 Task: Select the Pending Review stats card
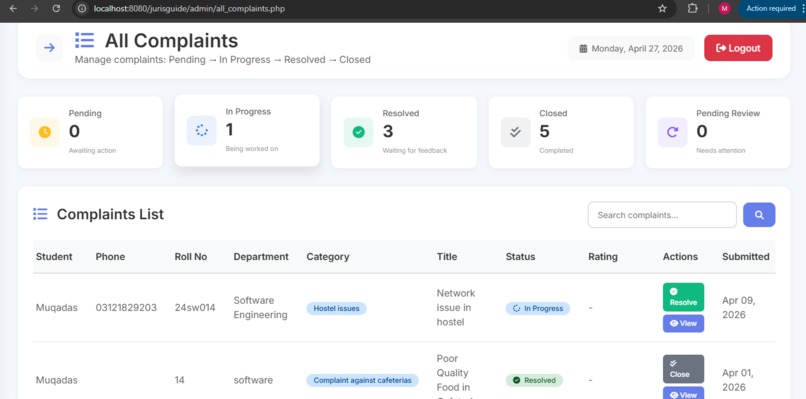[718, 132]
